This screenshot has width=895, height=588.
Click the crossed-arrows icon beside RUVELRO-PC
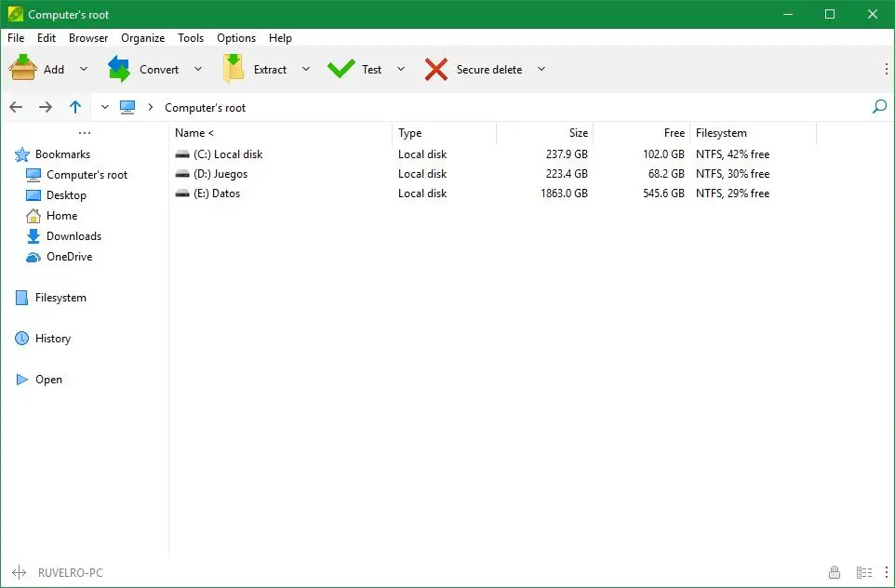[x=19, y=572]
